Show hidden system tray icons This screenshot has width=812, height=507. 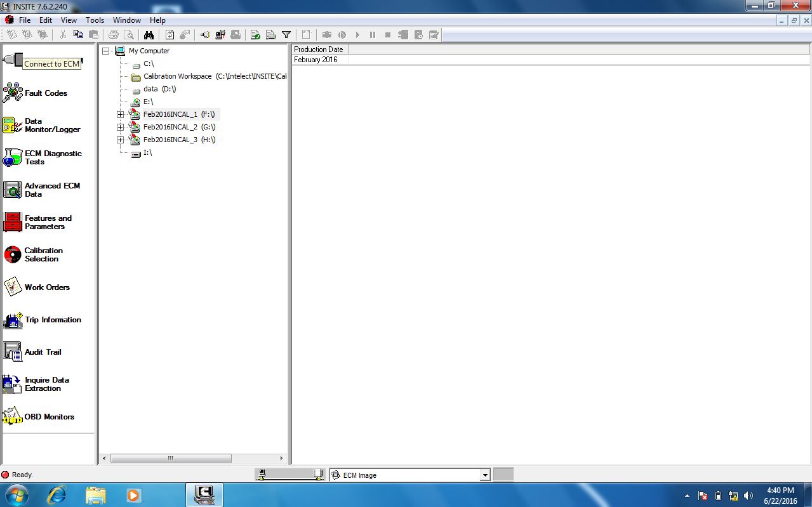click(687, 496)
